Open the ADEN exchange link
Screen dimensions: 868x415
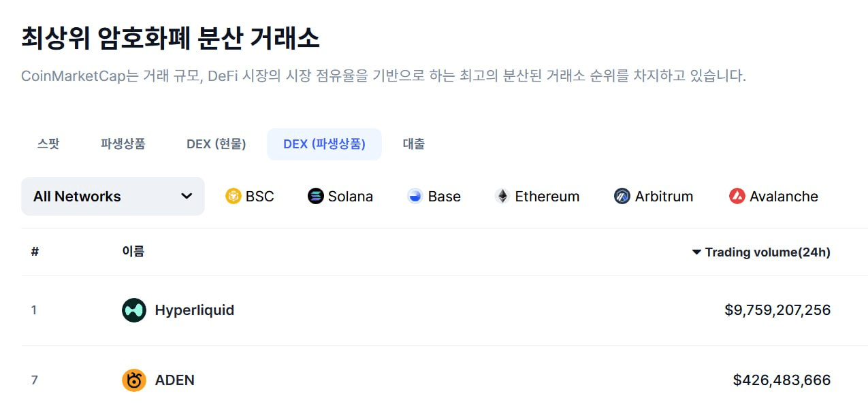pos(175,380)
